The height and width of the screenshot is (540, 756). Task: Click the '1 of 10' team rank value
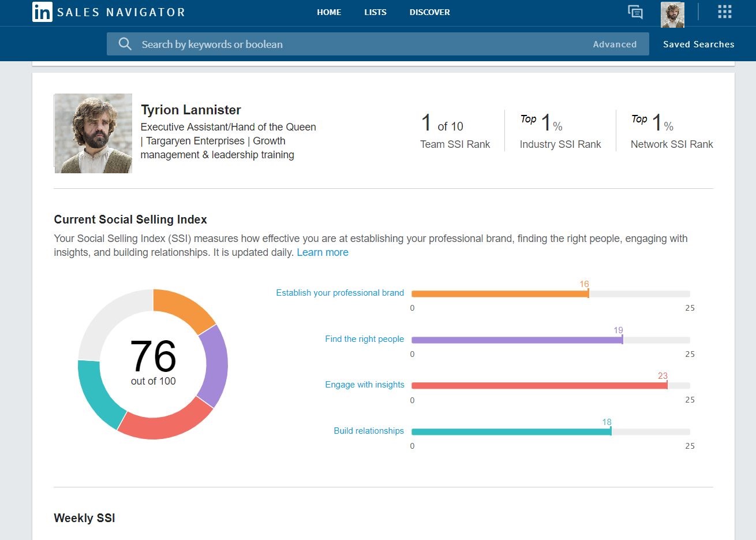click(x=442, y=123)
